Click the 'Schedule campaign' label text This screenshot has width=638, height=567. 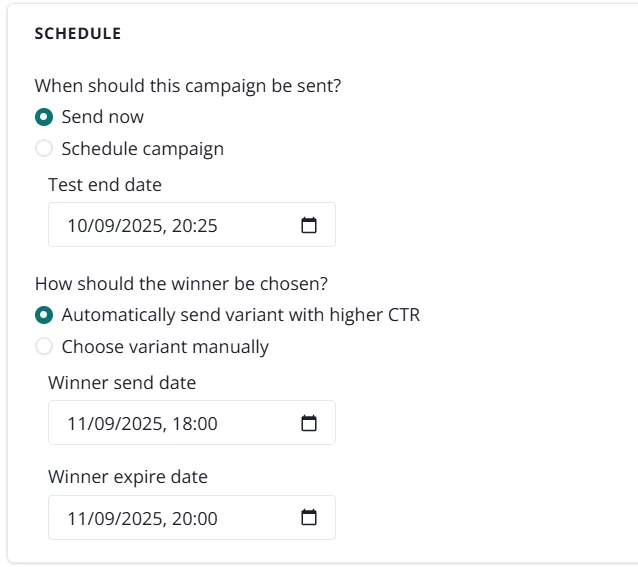(x=142, y=149)
